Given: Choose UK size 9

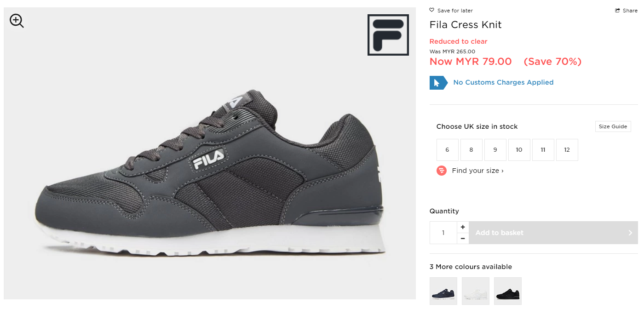Looking at the screenshot, I should 495,150.
